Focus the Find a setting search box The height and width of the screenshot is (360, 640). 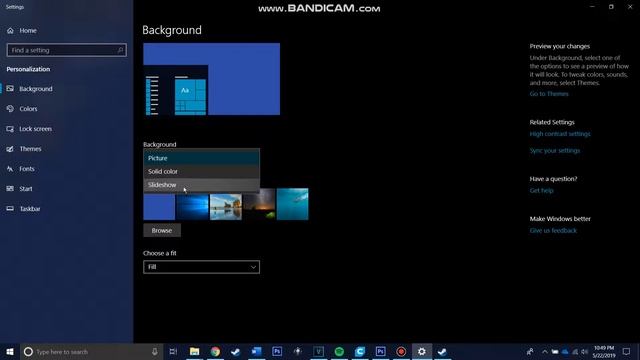pos(67,50)
